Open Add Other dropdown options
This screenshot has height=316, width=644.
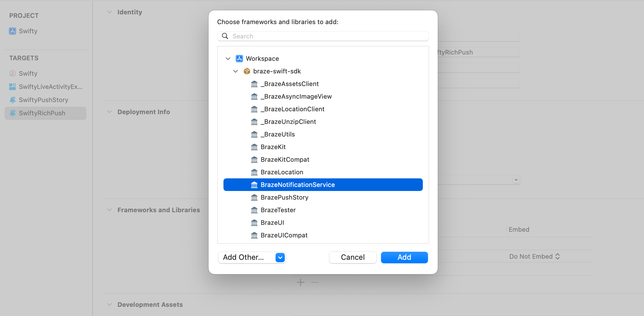pyautogui.click(x=280, y=258)
